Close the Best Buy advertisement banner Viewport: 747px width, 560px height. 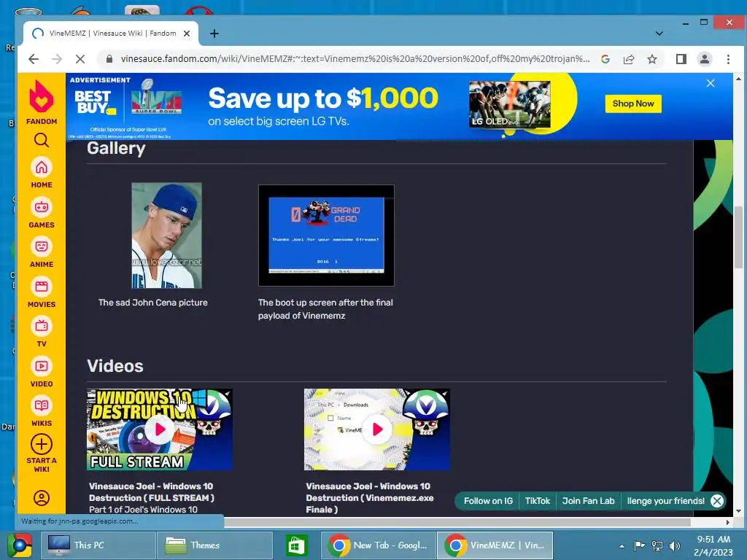711,83
